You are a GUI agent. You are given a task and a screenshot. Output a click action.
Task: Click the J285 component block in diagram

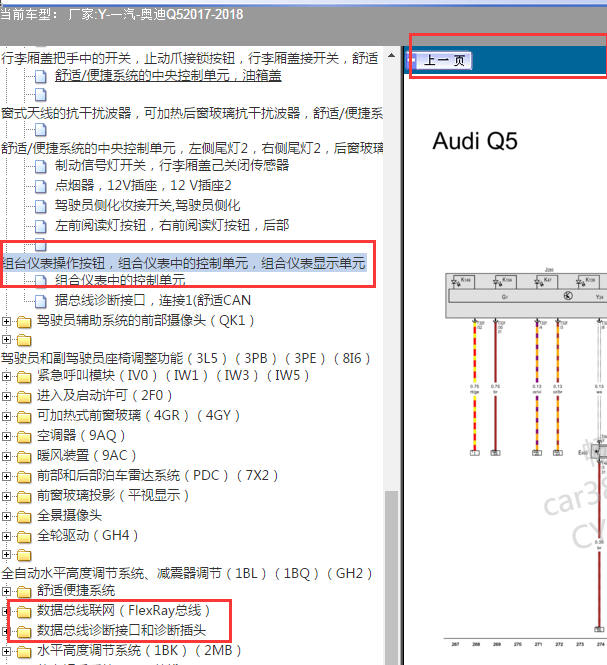click(x=526, y=295)
